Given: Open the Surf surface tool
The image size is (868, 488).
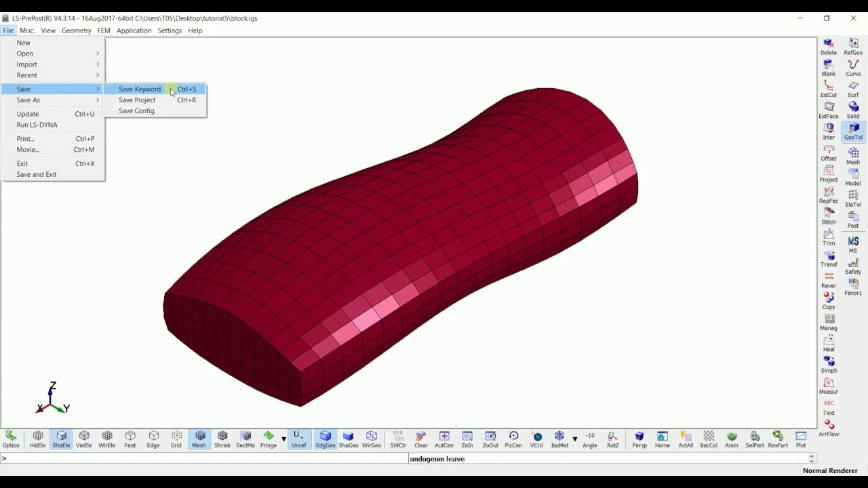Looking at the screenshot, I should (x=853, y=88).
